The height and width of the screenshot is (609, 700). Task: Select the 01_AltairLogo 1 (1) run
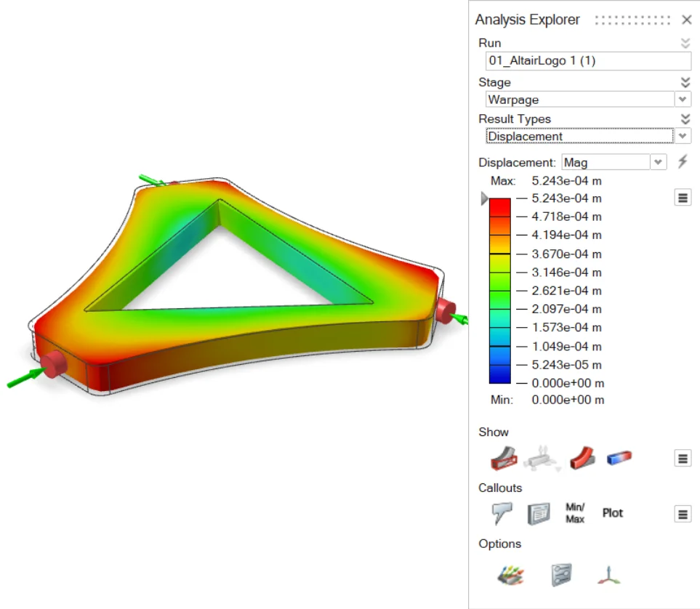click(x=588, y=61)
